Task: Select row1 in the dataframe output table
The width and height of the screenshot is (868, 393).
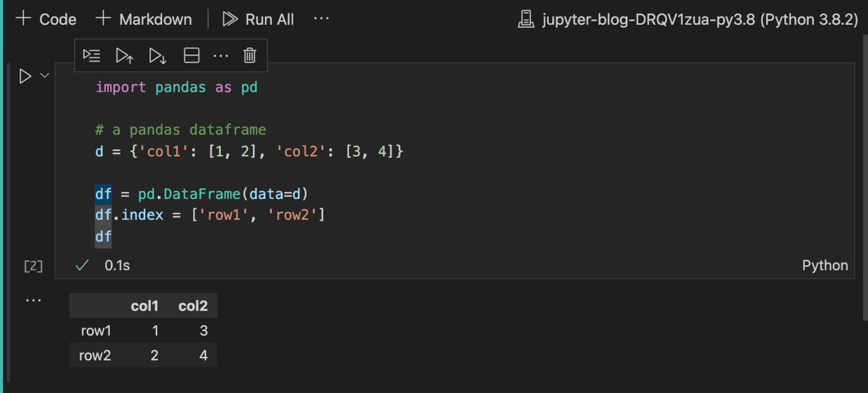Action: (x=96, y=330)
